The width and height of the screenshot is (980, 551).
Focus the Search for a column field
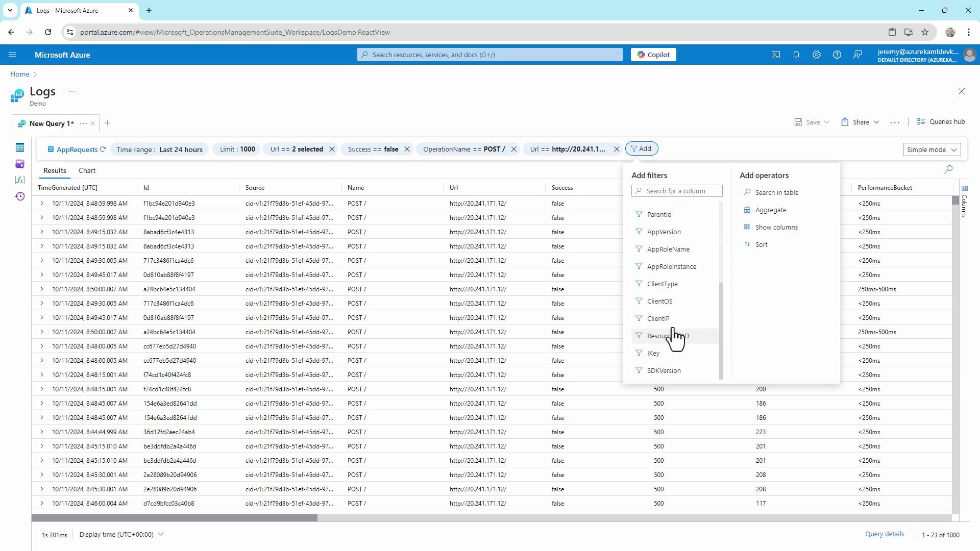(677, 191)
